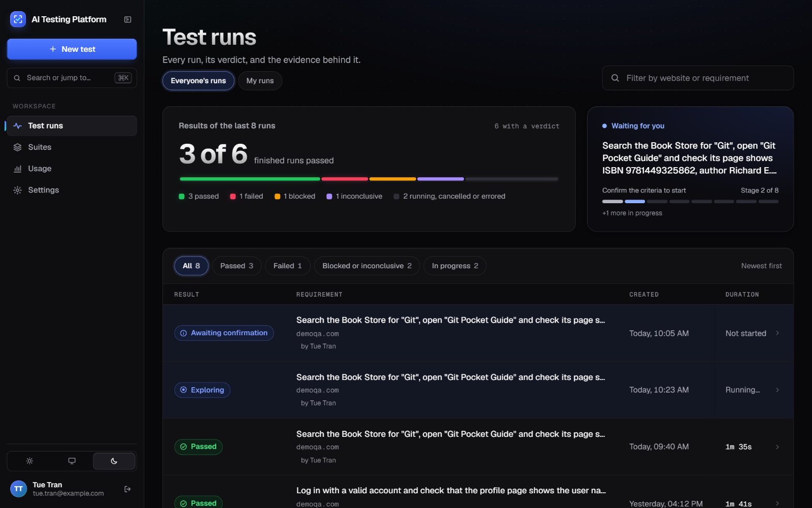Click the ⌘K shortcut badge
Screen dimensions: 812x508
pyautogui.click(x=123, y=78)
